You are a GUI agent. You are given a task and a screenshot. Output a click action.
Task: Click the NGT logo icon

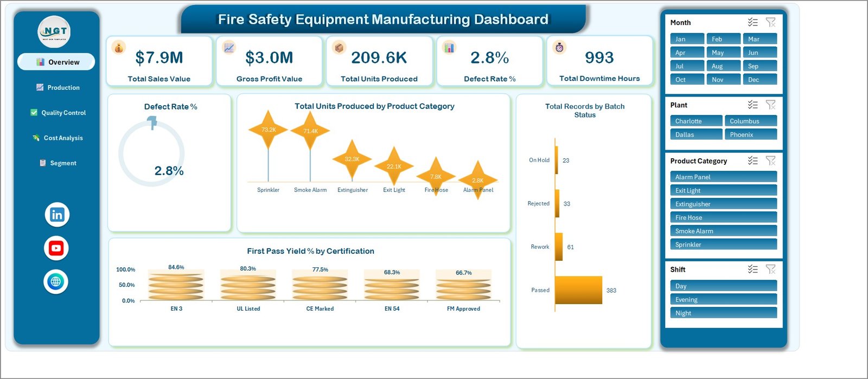pyautogui.click(x=54, y=32)
